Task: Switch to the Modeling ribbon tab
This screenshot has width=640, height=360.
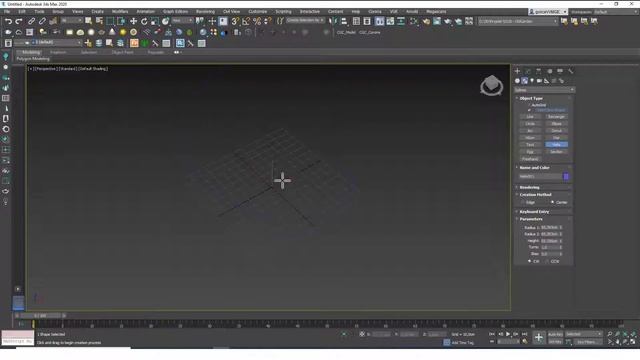Action: (x=31, y=52)
